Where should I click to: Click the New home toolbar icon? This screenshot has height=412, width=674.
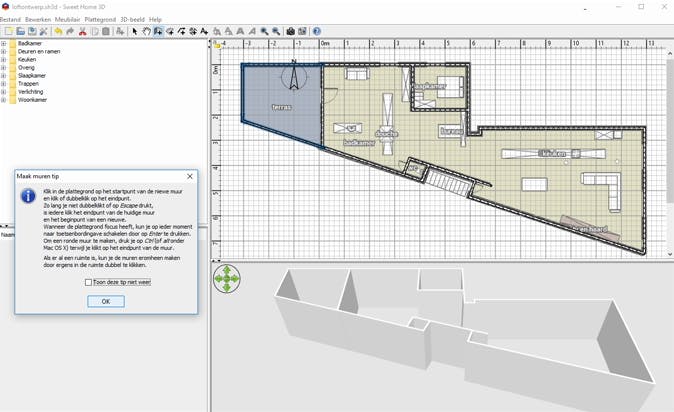coord(8,31)
